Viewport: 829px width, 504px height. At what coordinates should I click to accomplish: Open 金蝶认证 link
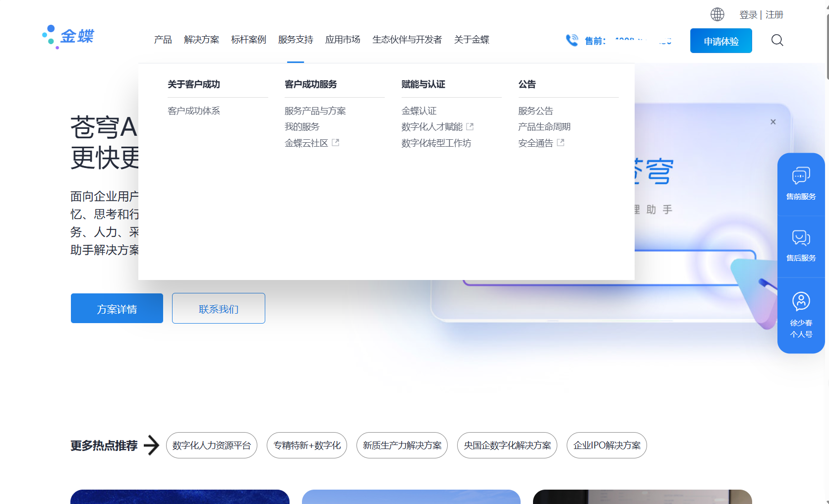(419, 111)
